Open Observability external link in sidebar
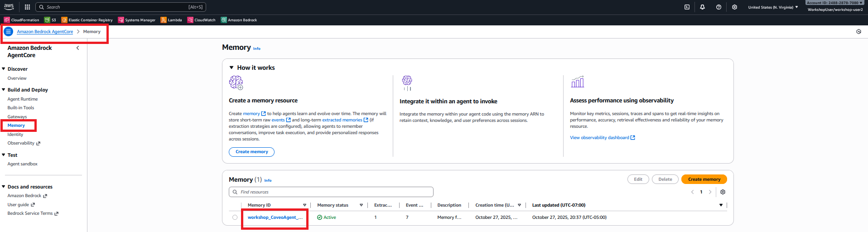Image resolution: width=868 pixels, height=232 pixels. click(x=24, y=143)
